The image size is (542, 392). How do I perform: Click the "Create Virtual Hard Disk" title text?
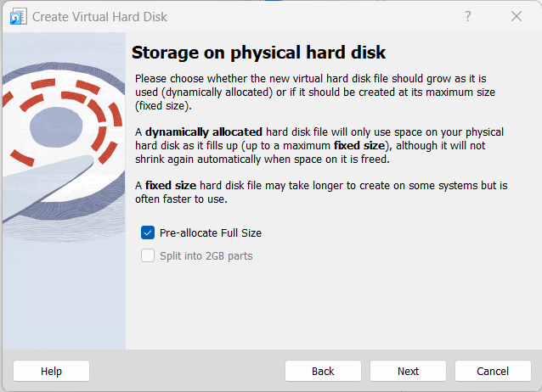point(99,16)
